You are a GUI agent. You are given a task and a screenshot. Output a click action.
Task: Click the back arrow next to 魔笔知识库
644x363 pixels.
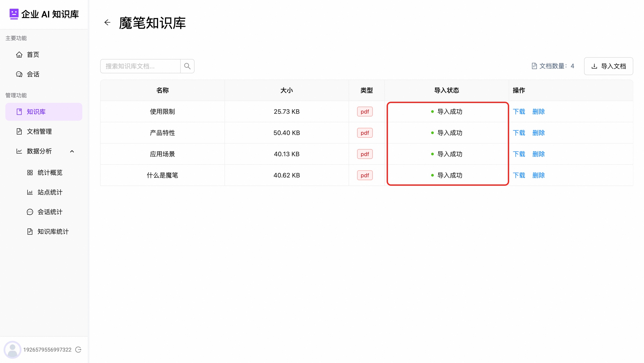[107, 23]
